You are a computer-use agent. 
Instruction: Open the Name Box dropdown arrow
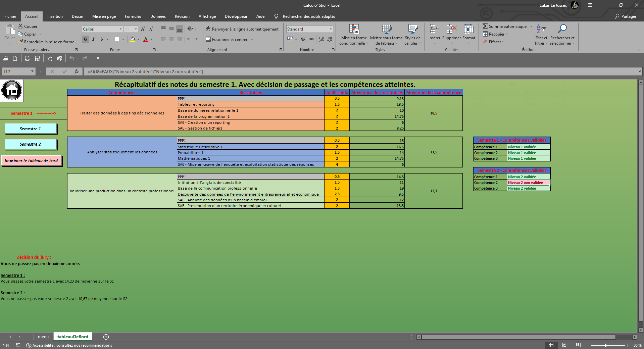[32, 71]
